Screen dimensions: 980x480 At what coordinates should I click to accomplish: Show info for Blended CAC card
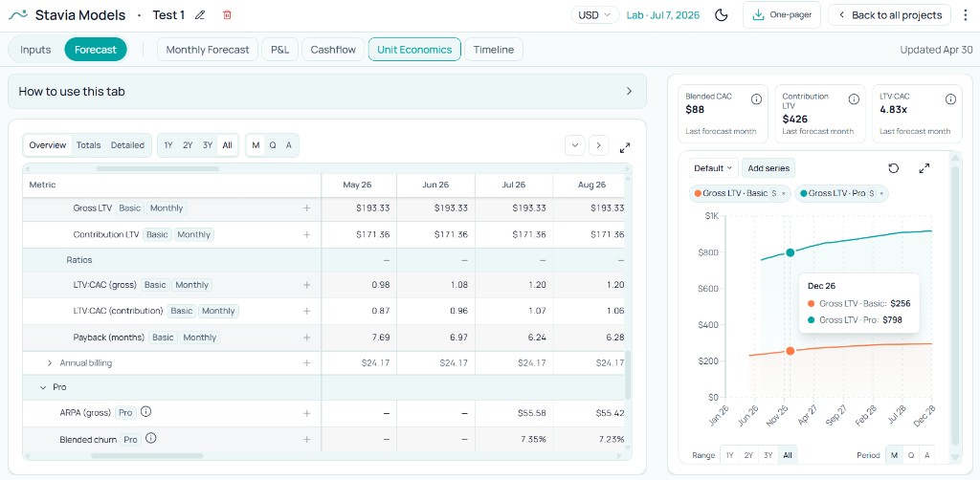point(756,99)
